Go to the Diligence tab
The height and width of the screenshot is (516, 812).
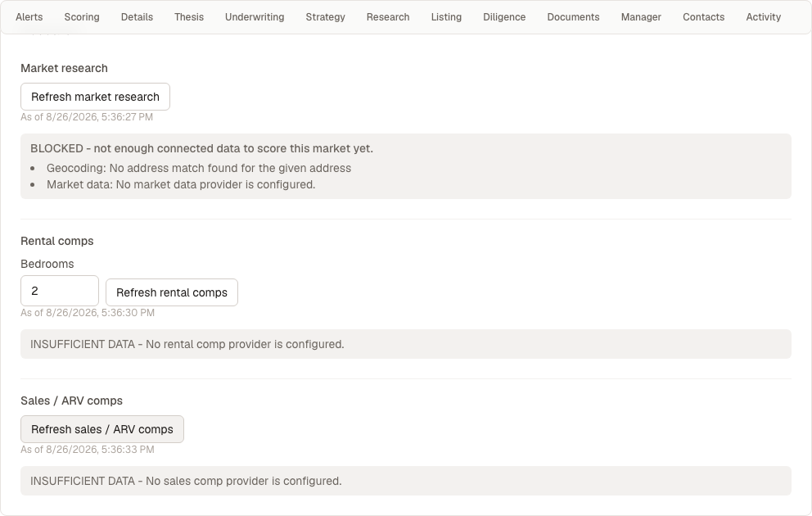[504, 17]
